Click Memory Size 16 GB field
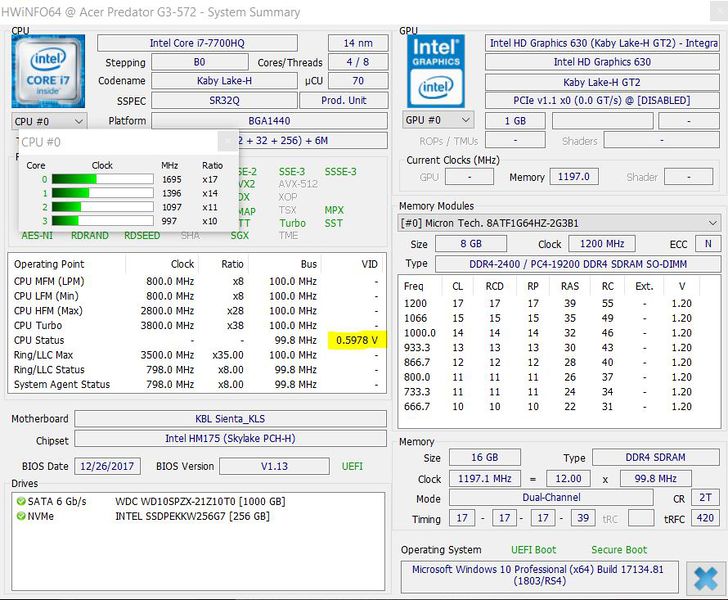The width and height of the screenshot is (728, 600). [x=485, y=457]
